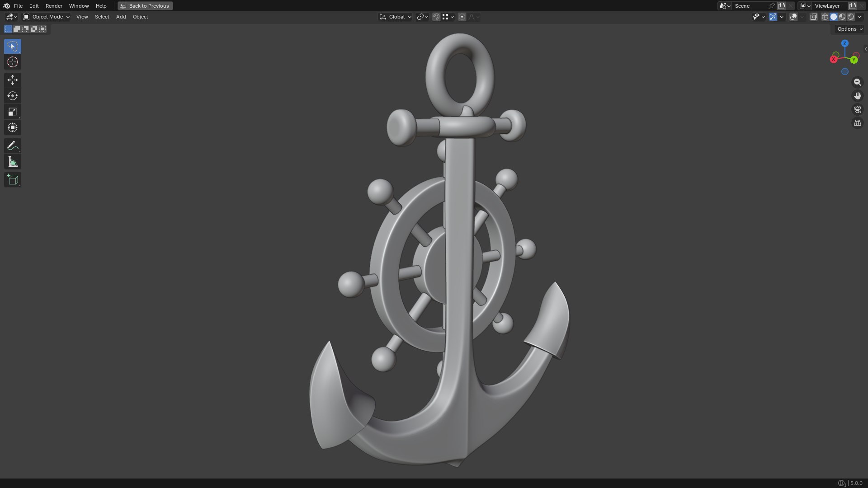
Task: Open the Render menu
Action: pos(54,6)
